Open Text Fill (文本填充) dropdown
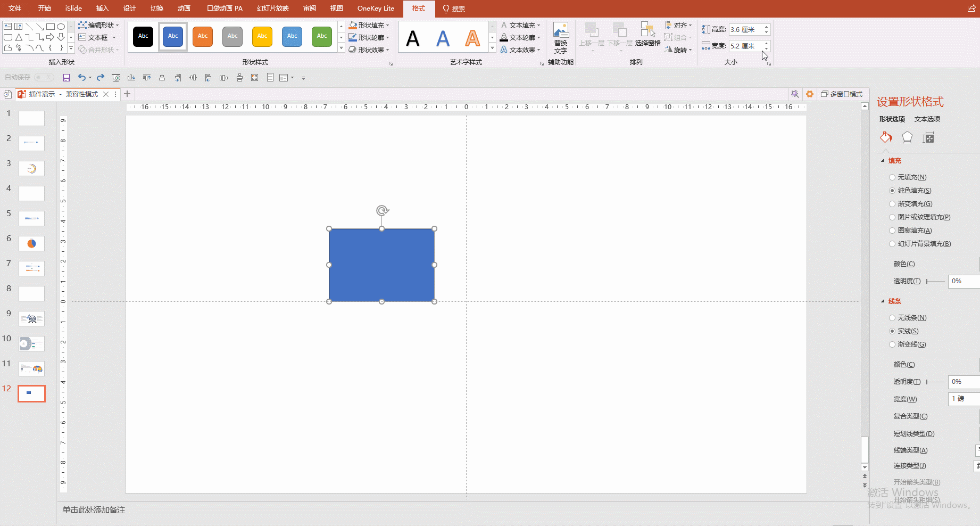Screen dimensions: 980x526 coord(520,25)
